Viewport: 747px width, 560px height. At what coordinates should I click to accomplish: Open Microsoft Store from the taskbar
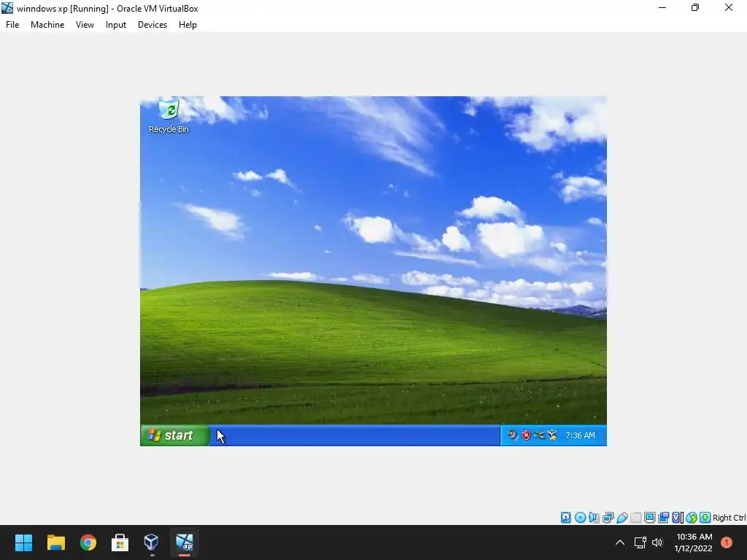[x=120, y=542]
